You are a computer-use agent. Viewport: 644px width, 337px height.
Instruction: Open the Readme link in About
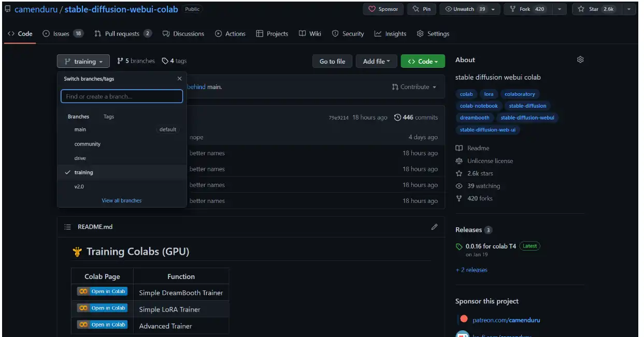coord(473,148)
